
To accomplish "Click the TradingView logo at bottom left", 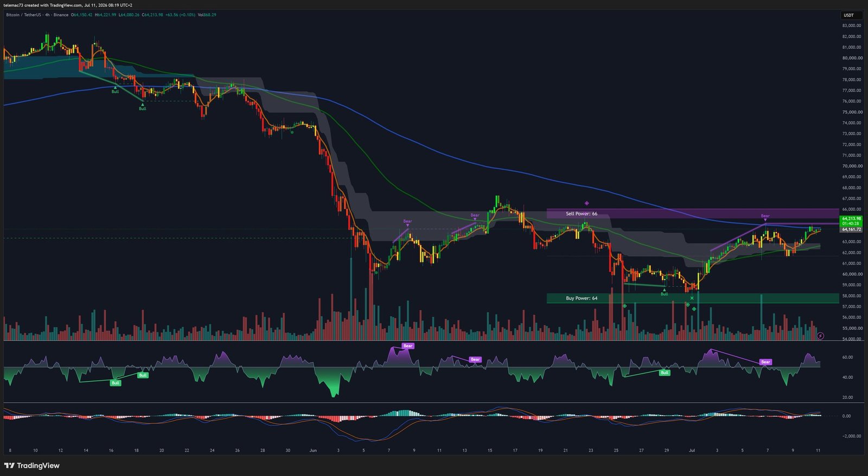I will pyautogui.click(x=32, y=466).
